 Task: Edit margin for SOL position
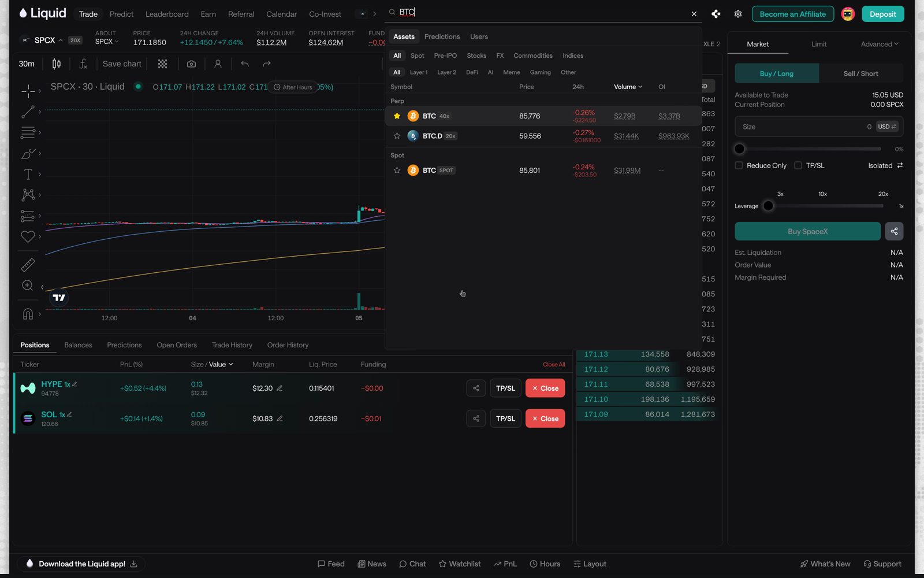(280, 418)
